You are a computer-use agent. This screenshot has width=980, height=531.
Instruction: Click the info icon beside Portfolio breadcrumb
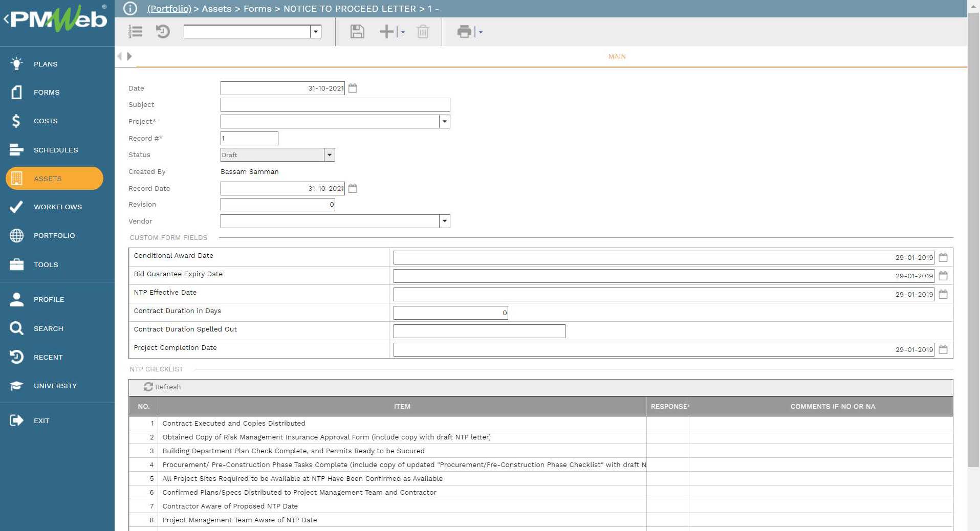(130, 9)
